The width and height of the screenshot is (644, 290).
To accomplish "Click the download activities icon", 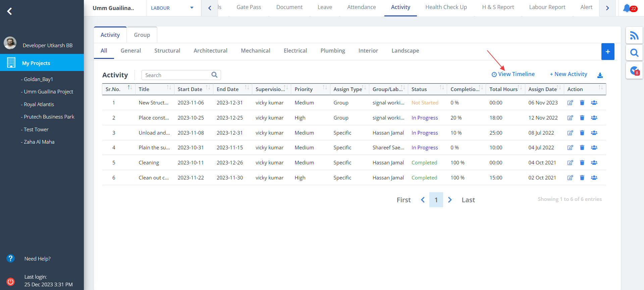I will pyautogui.click(x=600, y=75).
